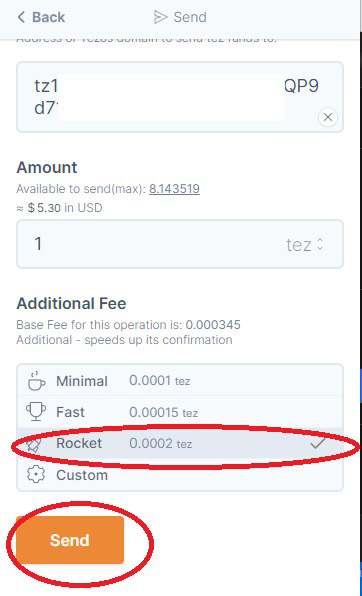Image resolution: width=362 pixels, height=596 pixels.
Task: Click the rocket icon for Rocket fee
Action: [35, 444]
